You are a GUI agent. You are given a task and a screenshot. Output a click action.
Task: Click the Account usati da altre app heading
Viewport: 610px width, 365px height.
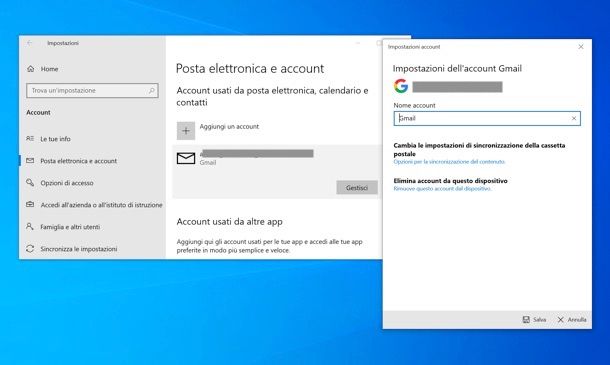coord(230,222)
